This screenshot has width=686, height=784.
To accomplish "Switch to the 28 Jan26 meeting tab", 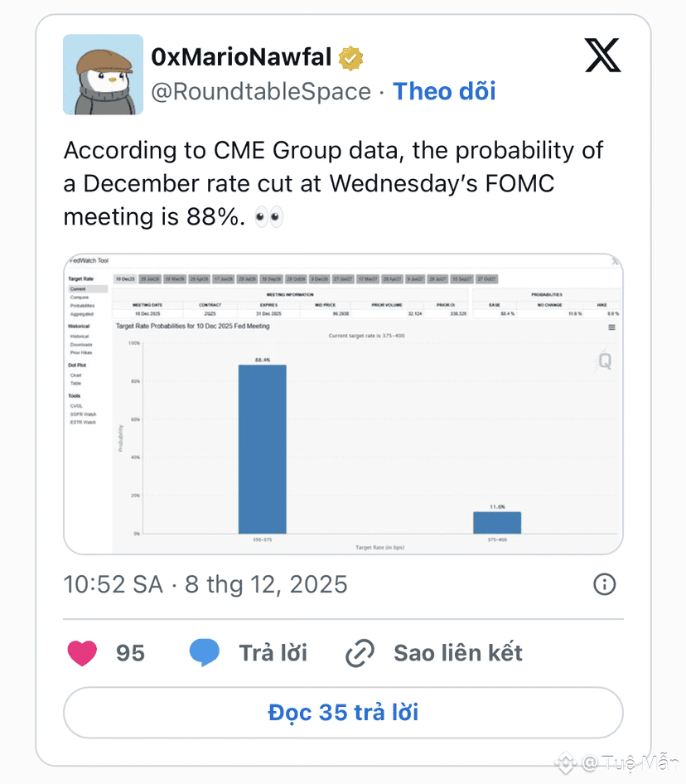I will click(x=150, y=279).
